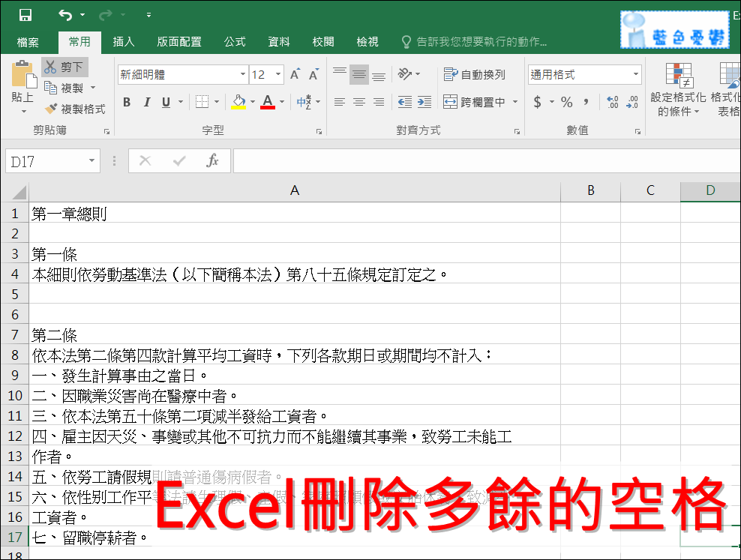
Task: Toggle Middle Align
Action: 359,74
